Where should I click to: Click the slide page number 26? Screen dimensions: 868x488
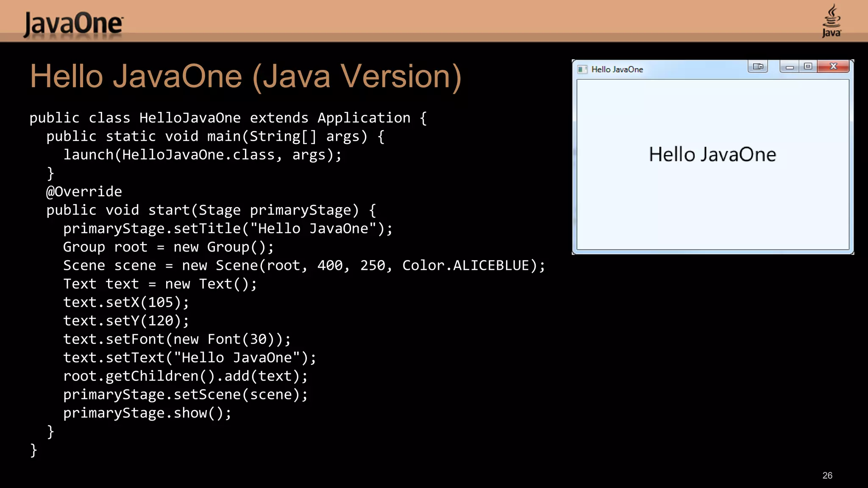827,475
